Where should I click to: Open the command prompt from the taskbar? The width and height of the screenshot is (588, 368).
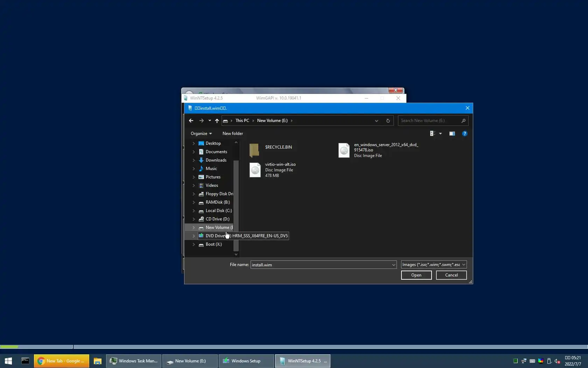pyautogui.click(x=25, y=361)
